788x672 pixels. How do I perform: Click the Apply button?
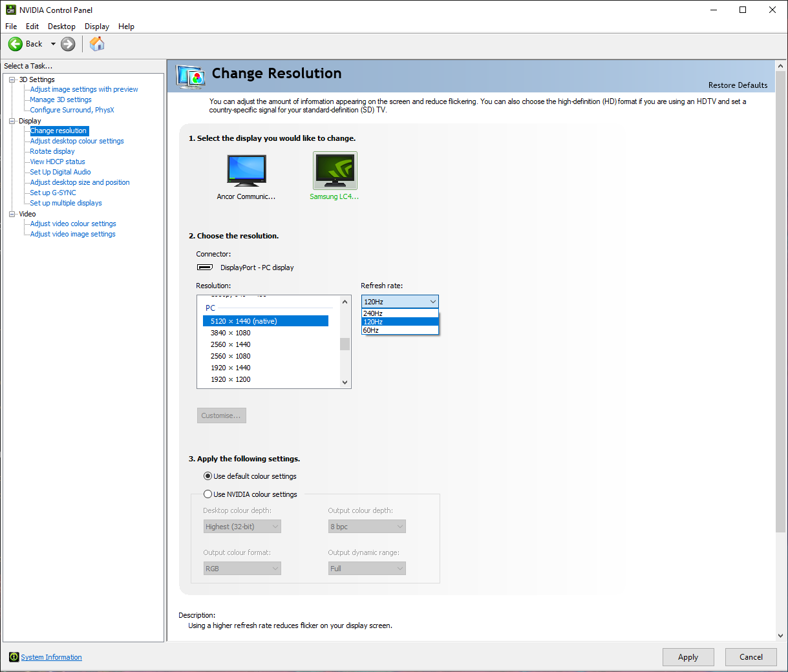tap(688, 657)
